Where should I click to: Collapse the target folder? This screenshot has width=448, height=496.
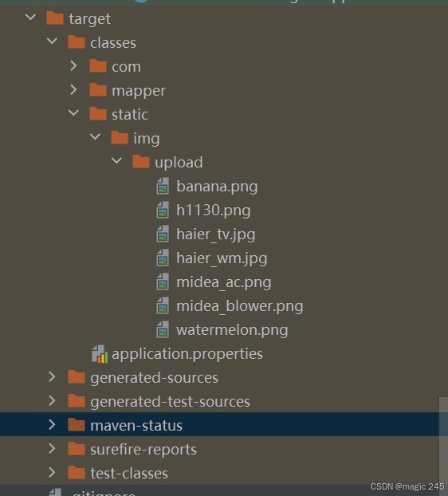(x=30, y=17)
